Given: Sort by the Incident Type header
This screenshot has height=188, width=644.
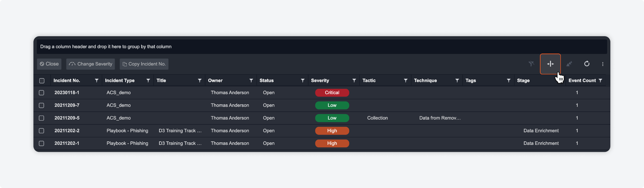Looking at the screenshot, I should (x=120, y=81).
